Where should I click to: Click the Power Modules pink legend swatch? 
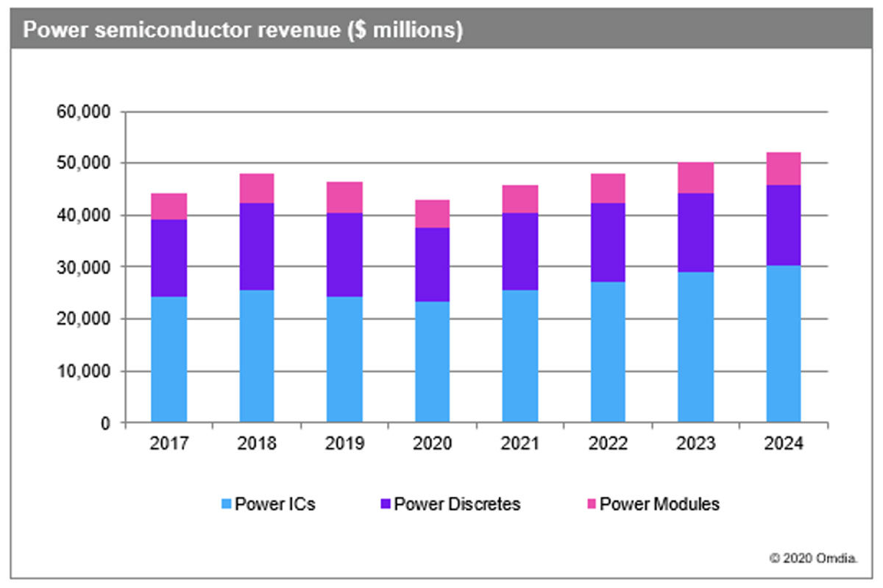pos(591,505)
